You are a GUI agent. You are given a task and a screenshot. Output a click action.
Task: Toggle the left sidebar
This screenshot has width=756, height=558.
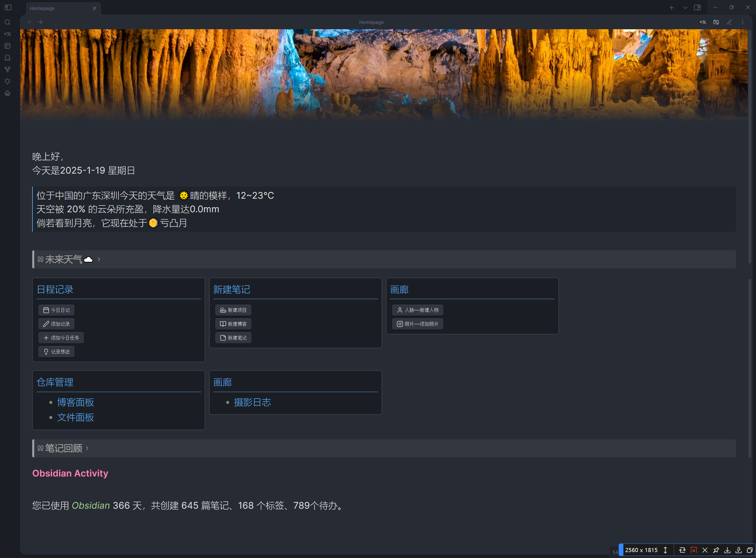(8, 7)
